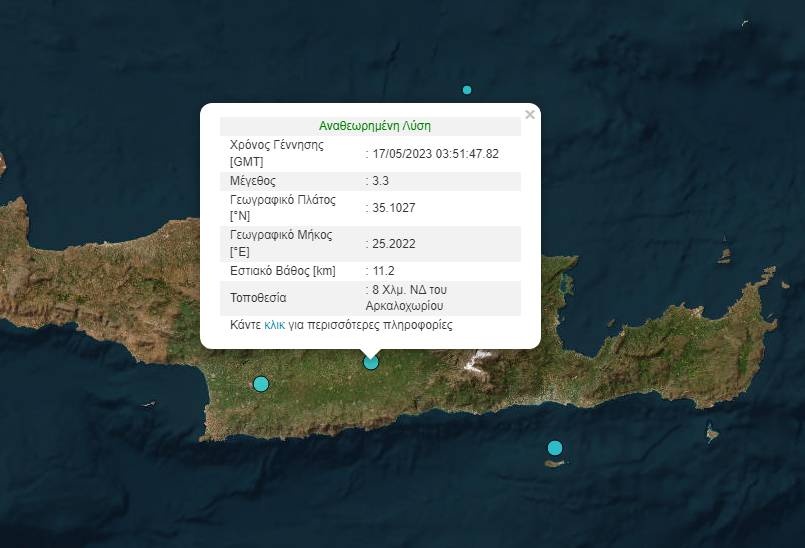Click the focal depth value 11.2
The height and width of the screenshot is (548, 805).
click(x=383, y=271)
